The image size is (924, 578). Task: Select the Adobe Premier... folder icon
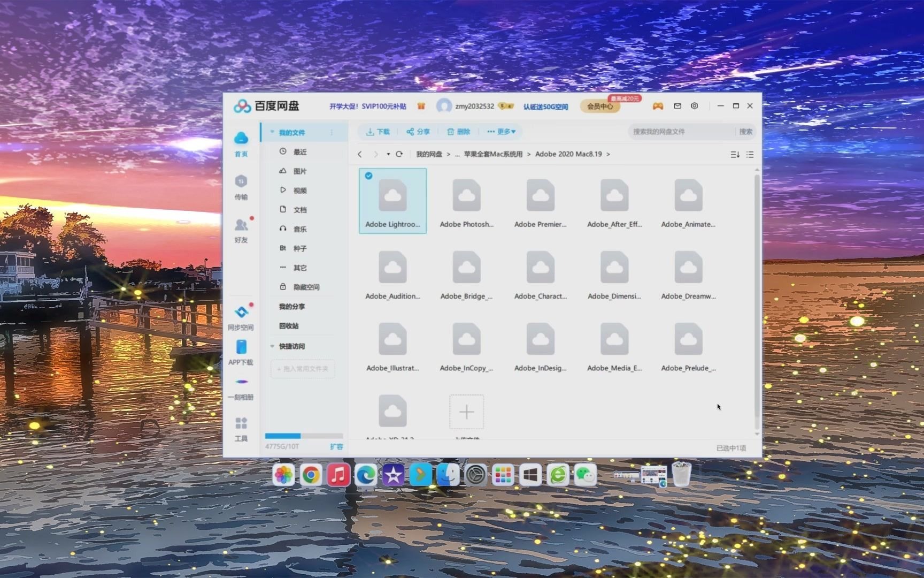point(541,195)
